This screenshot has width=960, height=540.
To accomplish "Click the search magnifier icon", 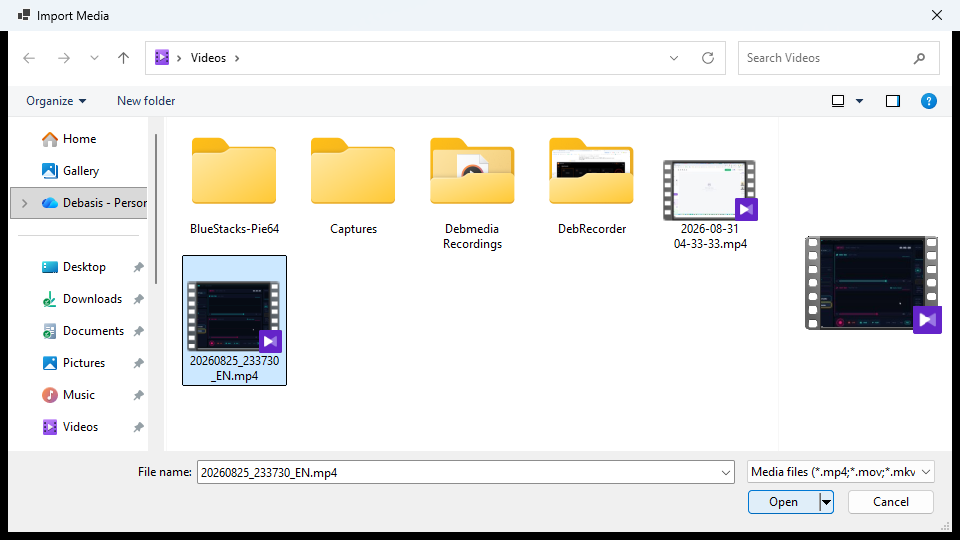I will 919,58.
